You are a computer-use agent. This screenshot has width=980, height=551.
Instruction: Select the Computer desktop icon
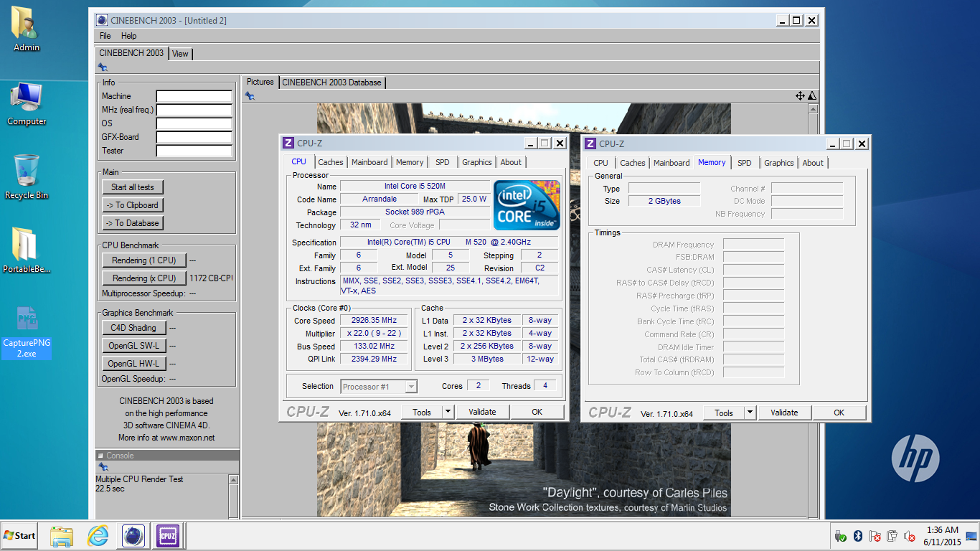(x=27, y=104)
